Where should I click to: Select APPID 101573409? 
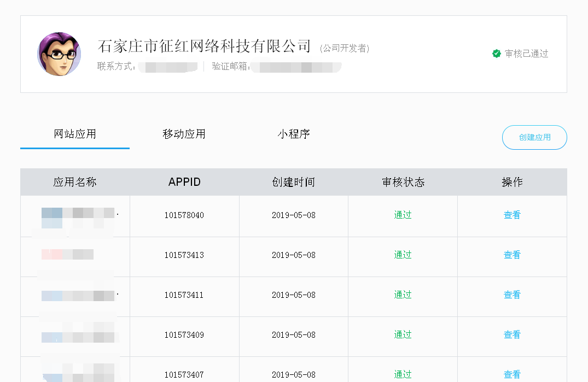(184, 335)
